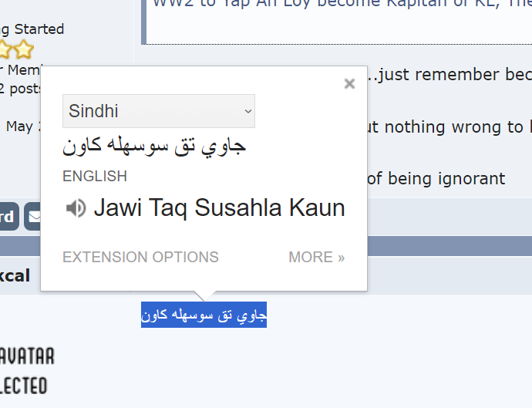Click the translated text 'Jawi Taq Susahla Kaun'
The image size is (532, 408).
(x=219, y=207)
